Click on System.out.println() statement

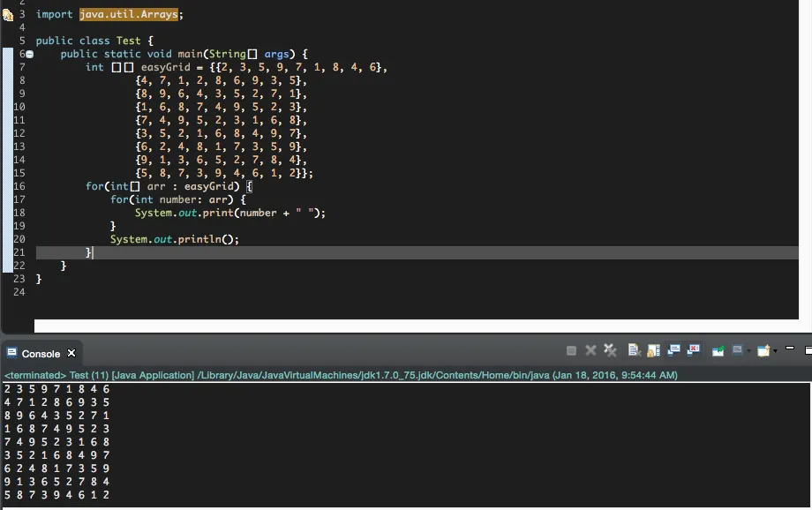tap(175, 239)
